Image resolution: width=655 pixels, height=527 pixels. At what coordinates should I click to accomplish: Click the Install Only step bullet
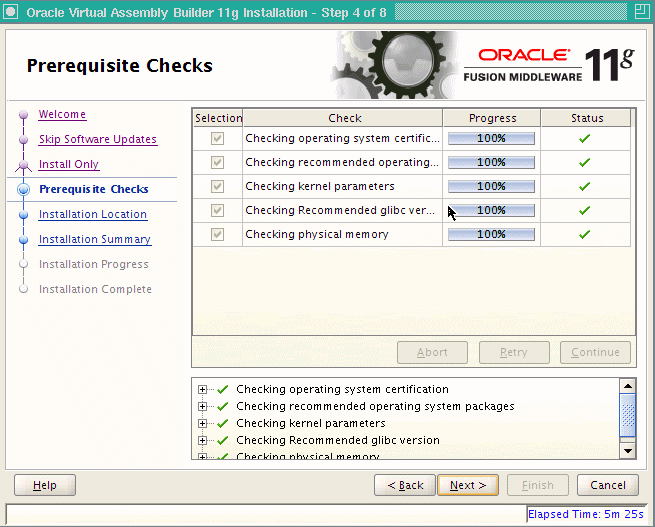23,165
